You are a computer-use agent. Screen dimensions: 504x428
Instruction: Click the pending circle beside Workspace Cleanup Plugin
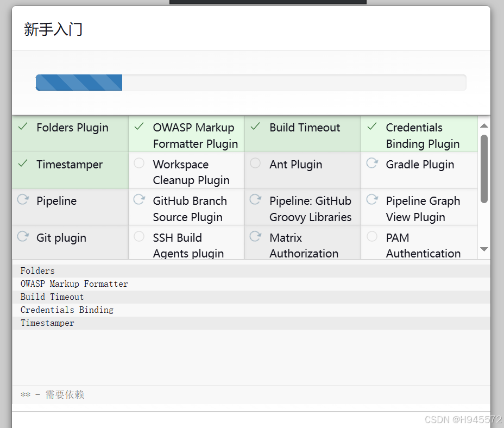(x=139, y=163)
